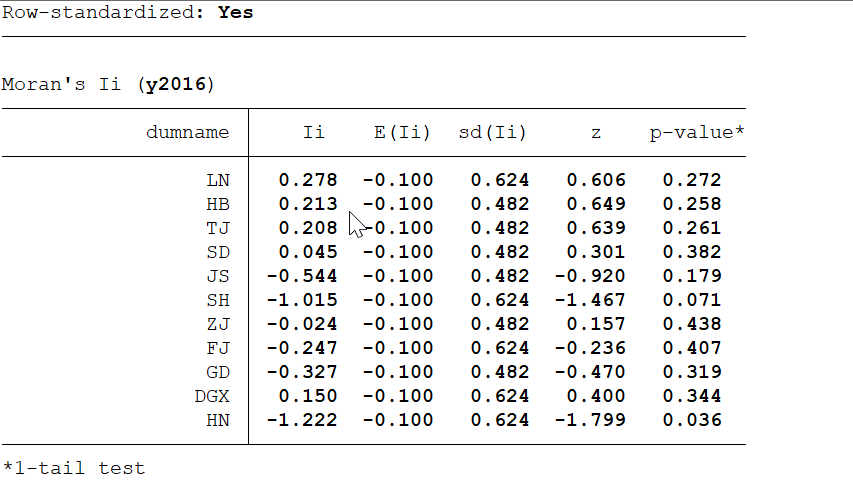
Task: Click the 'p-value*' column header
Action: pos(696,132)
